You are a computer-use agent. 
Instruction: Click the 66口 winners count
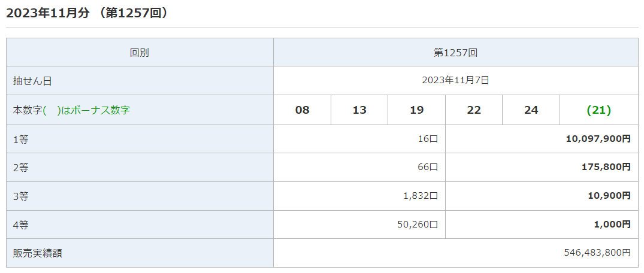[x=428, y=167]
